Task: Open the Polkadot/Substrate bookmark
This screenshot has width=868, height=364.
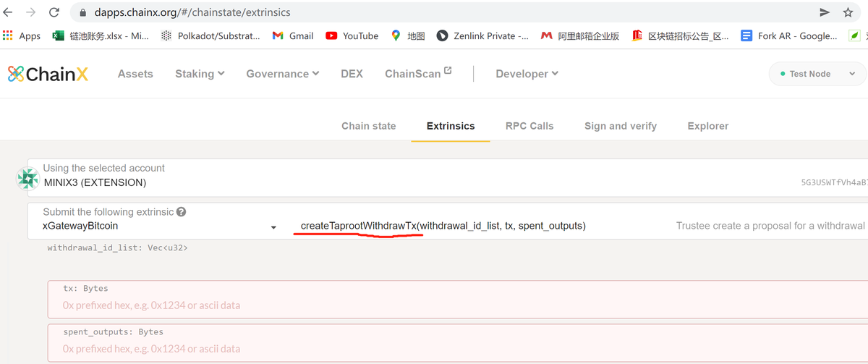Action: pyautogui.click(x=210, y=35)
